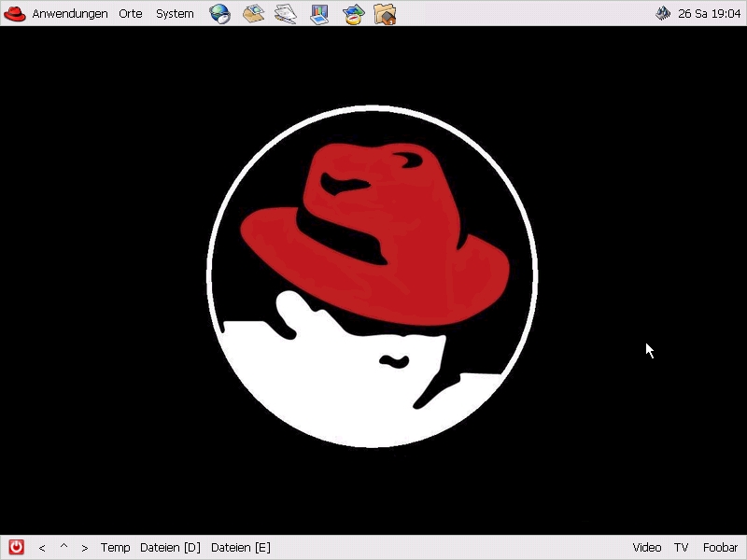Open the Video shortcut in bottom panel
747x560 pixels.
(x=647, y=548)
